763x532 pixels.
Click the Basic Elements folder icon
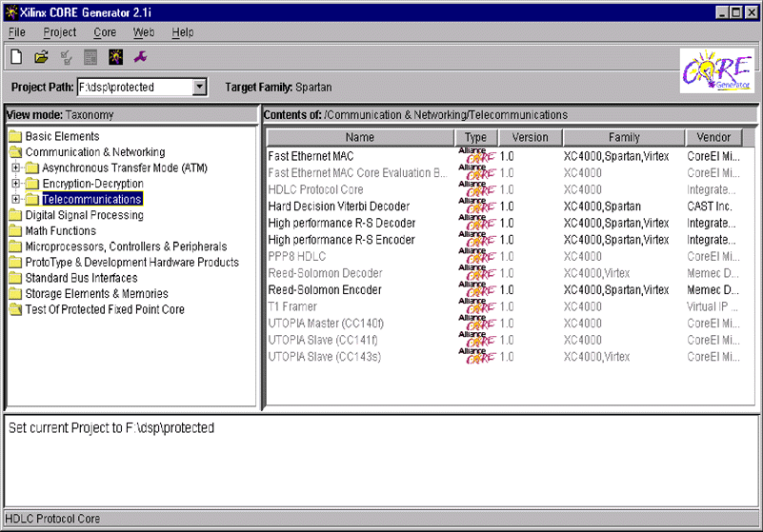coord(15,137)
